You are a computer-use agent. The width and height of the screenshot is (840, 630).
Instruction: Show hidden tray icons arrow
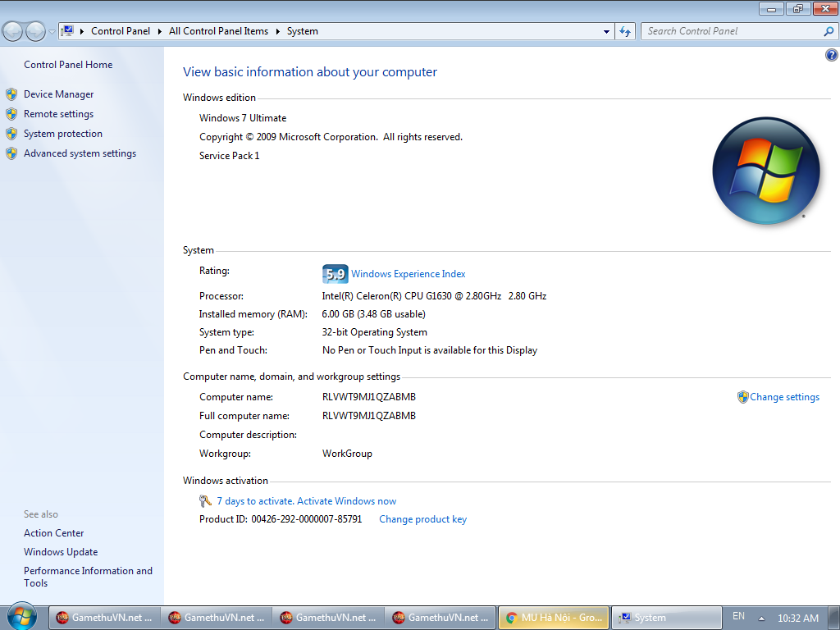(761, 619)
